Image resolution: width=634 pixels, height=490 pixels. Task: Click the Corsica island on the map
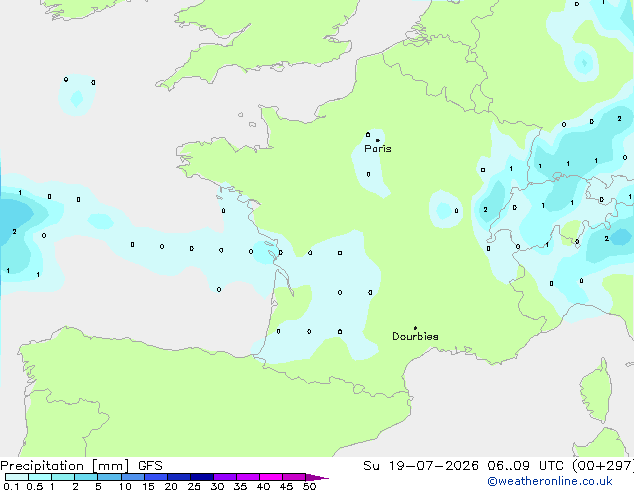596,392
